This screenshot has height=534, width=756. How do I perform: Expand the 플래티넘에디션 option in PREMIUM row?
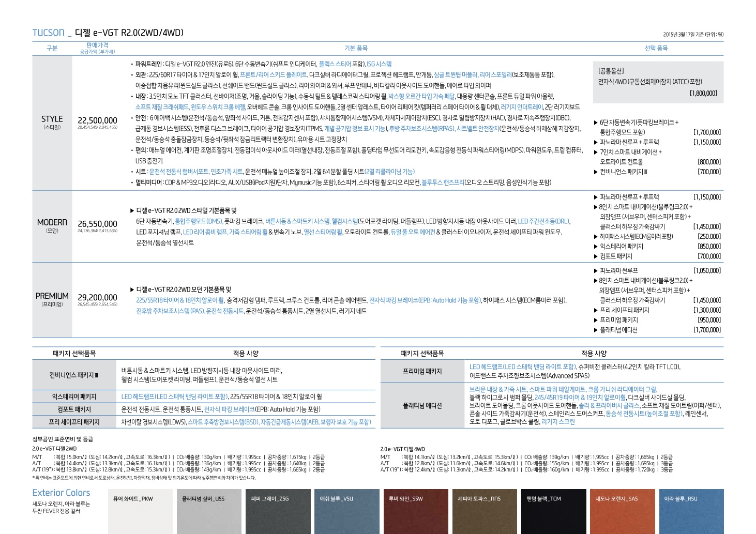[x=596, y=330]
